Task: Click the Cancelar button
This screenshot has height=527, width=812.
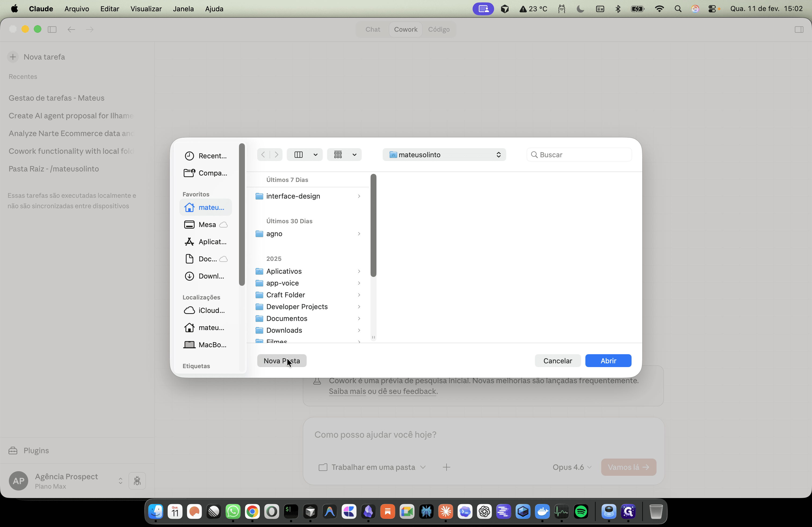Action: [557, 361]
